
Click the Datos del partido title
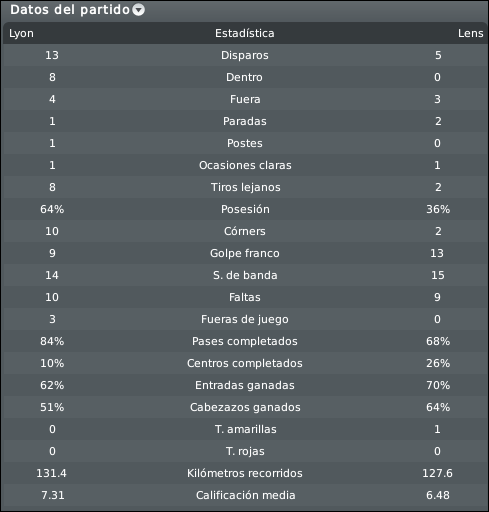coord(70,10)
